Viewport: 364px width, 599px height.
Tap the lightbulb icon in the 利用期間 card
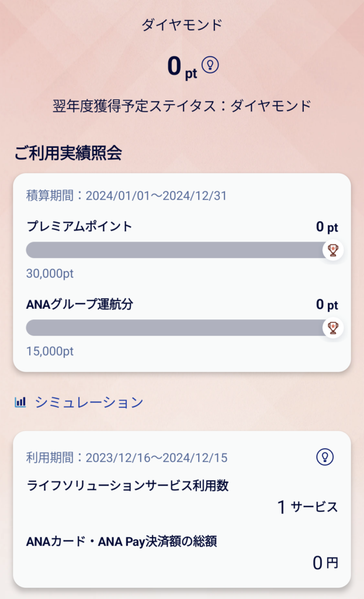point(325,457)
